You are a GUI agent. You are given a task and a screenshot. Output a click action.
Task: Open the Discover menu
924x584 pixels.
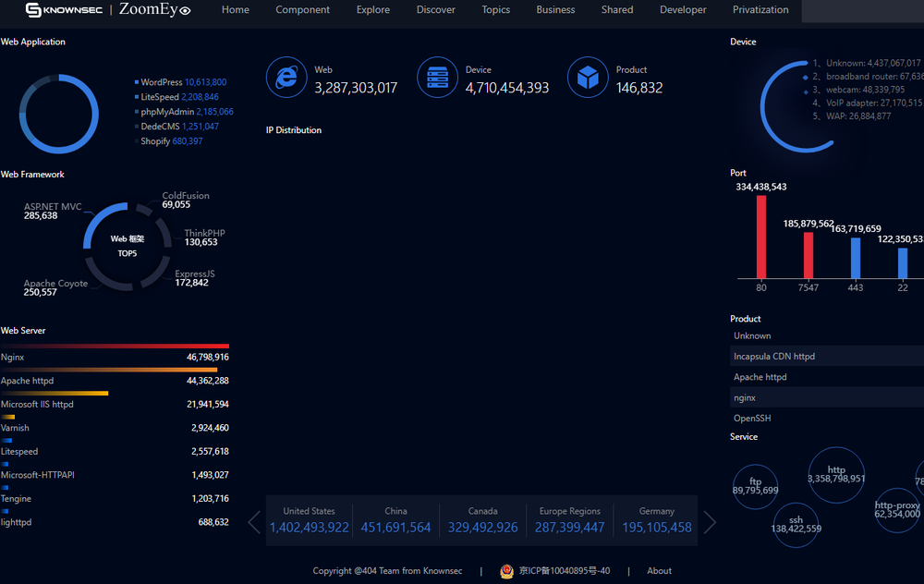(435, 9)
